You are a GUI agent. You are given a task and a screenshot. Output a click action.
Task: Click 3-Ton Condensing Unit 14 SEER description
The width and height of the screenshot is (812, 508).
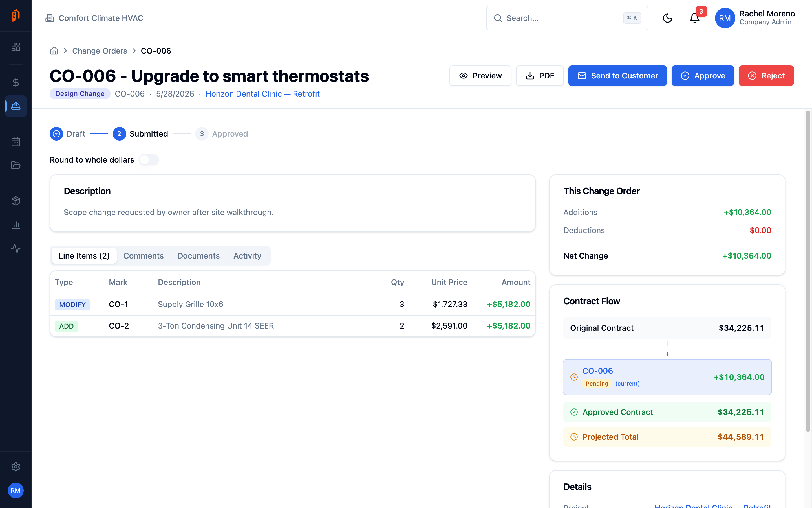[216, 326]
